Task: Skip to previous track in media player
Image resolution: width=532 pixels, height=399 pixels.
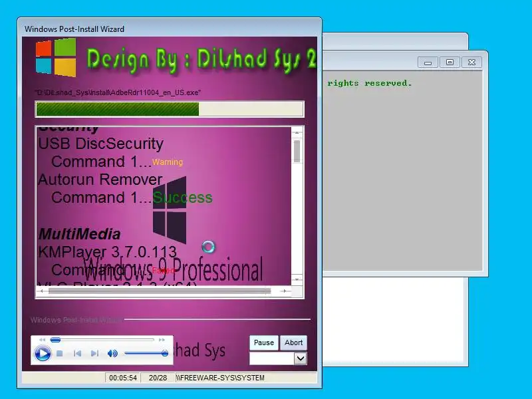Action: coord(77,354)
